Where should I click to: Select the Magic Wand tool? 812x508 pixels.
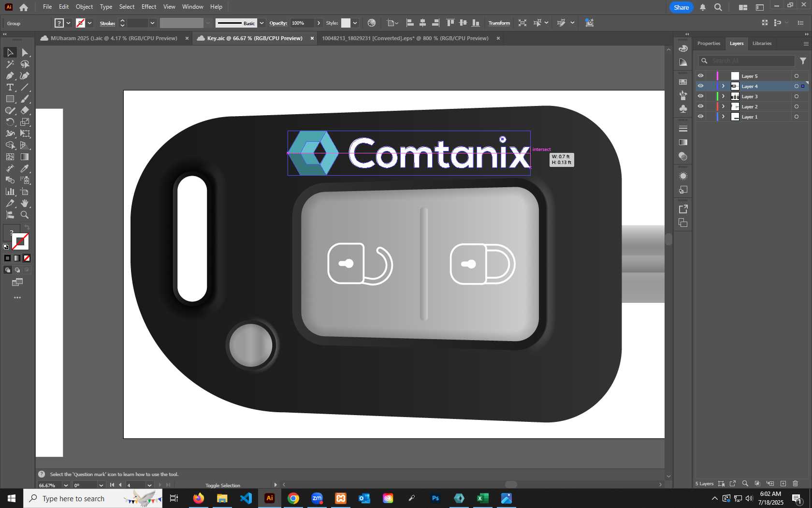[x=10, y=64]
